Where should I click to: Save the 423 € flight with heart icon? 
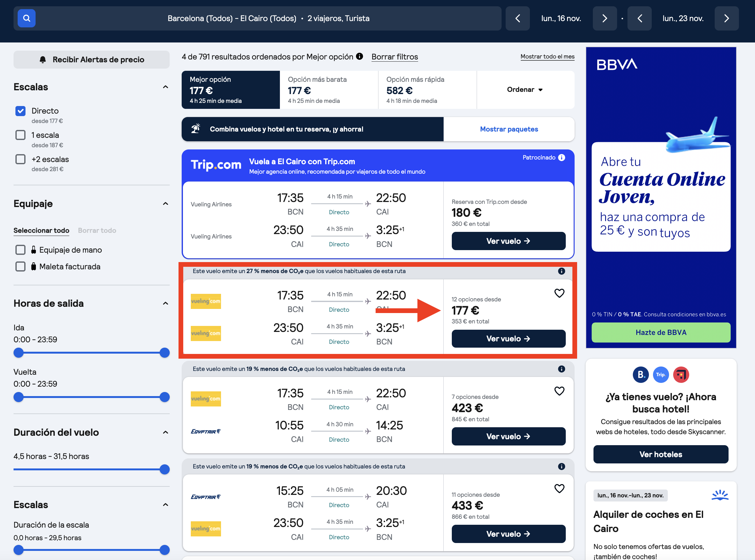pos(559,391)
